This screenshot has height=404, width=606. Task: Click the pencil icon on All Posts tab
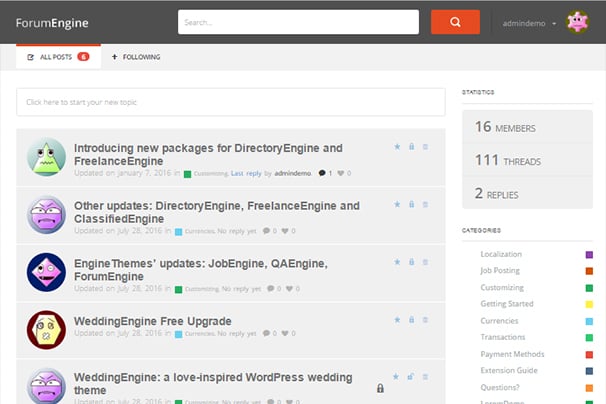click(30, 57)
